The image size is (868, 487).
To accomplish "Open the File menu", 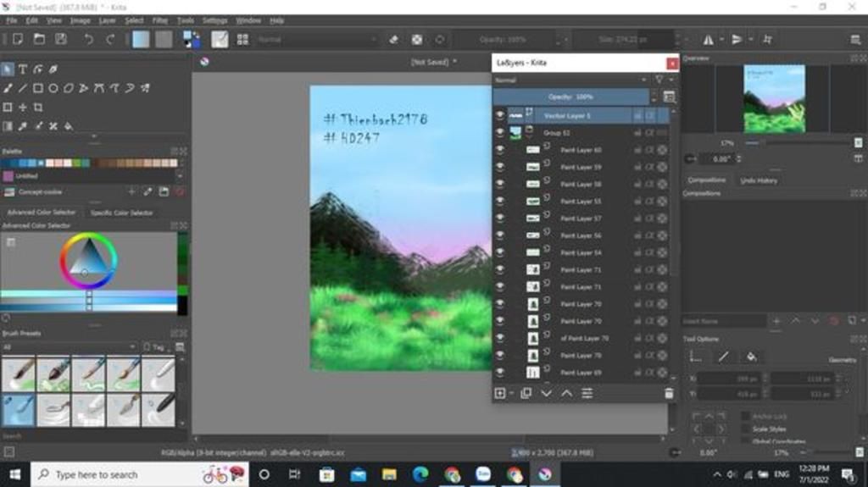I will [x=12, y=20].
